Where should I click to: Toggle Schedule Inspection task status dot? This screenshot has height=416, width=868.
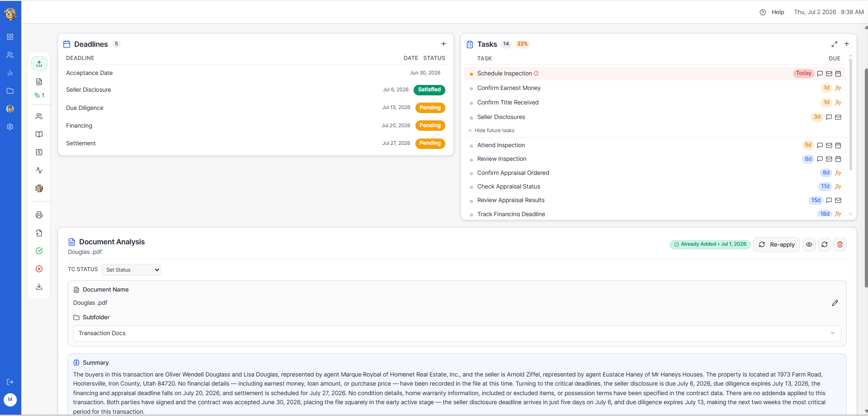(x=471, y=74)
